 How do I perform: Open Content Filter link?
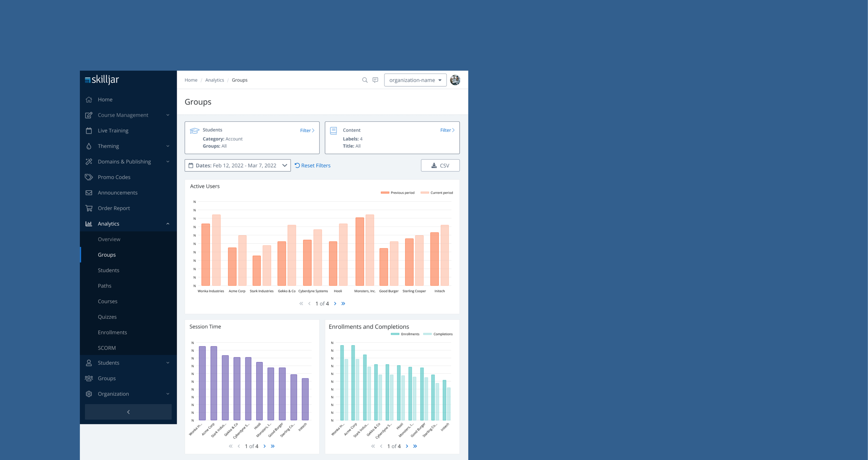pos(447,130)
